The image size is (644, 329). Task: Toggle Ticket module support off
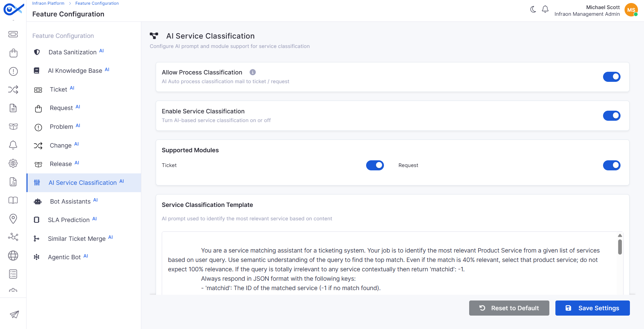(x=375, y=165)
